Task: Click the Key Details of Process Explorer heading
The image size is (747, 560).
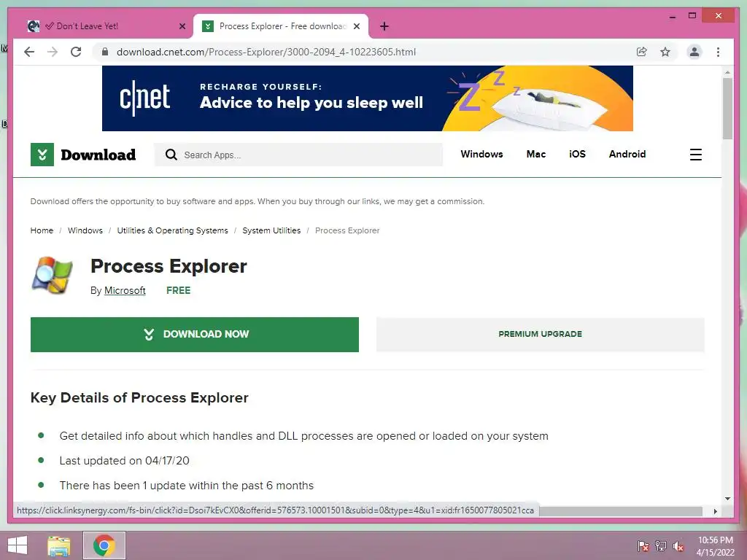Action: coord(139,397)
